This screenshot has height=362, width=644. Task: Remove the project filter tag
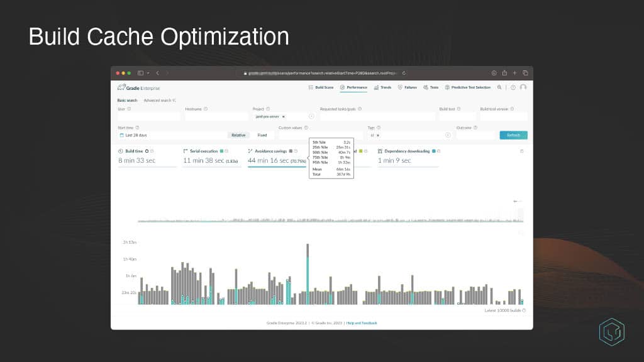284,116
